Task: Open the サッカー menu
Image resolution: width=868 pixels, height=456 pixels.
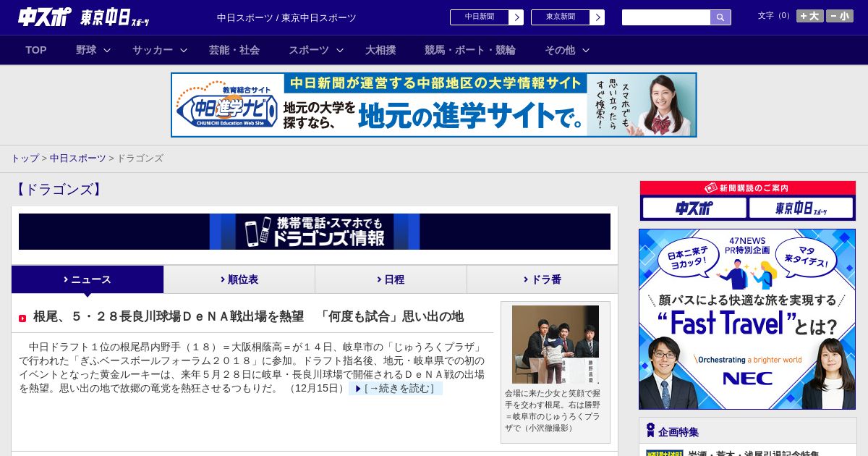Action: pos(153,50)
